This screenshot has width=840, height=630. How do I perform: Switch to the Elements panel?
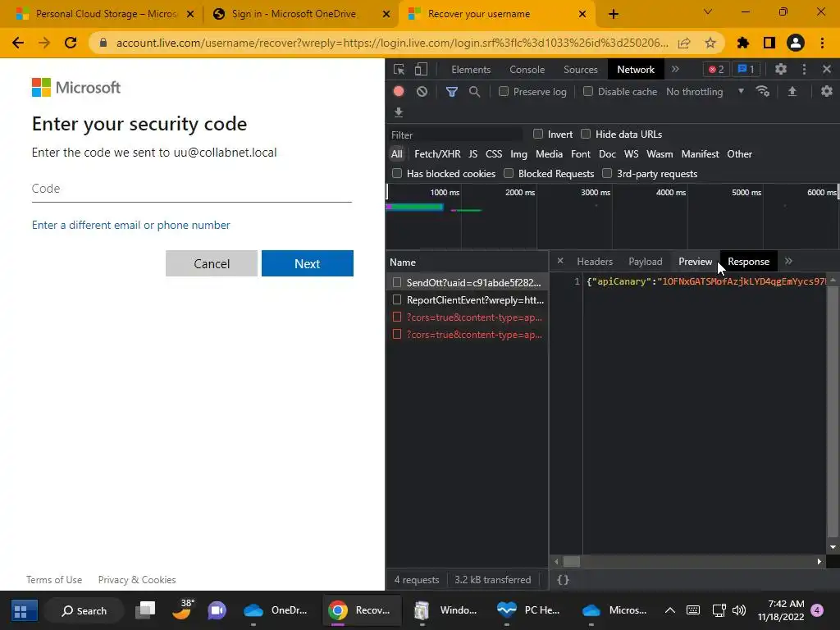click(x=471, y=69)
